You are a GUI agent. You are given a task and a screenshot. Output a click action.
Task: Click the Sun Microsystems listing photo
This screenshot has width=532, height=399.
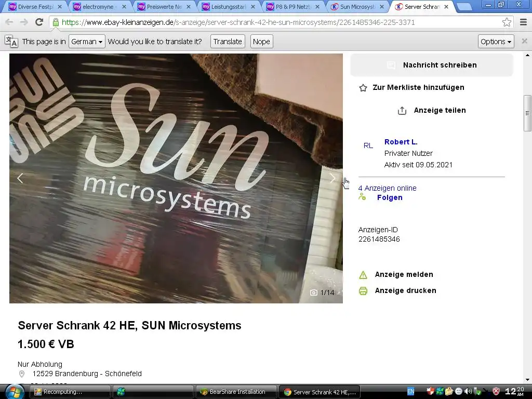[176, 178]
